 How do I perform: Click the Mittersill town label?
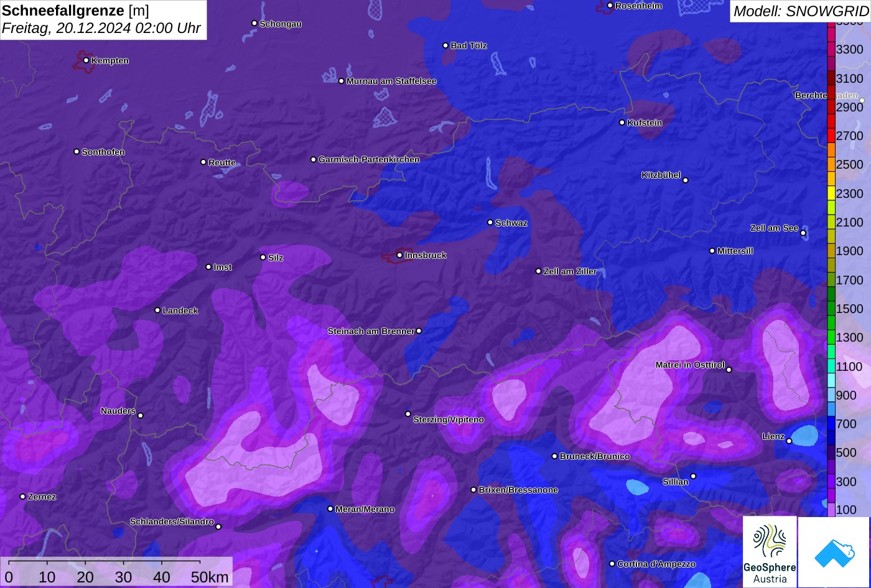[x=735, y=251]
